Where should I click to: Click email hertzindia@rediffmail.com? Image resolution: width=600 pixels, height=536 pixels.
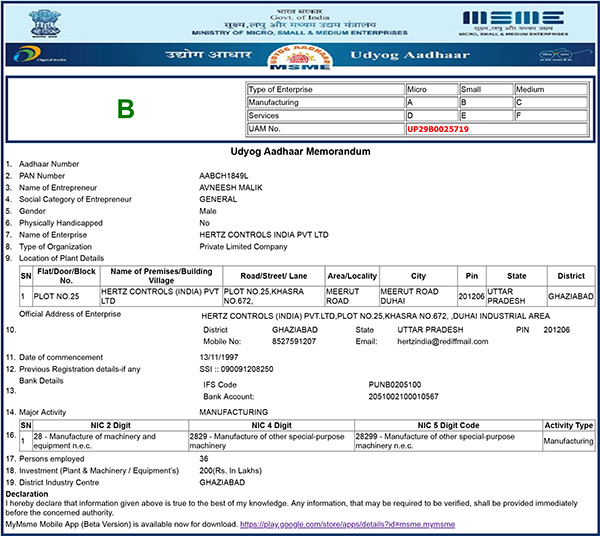(443, 341)
